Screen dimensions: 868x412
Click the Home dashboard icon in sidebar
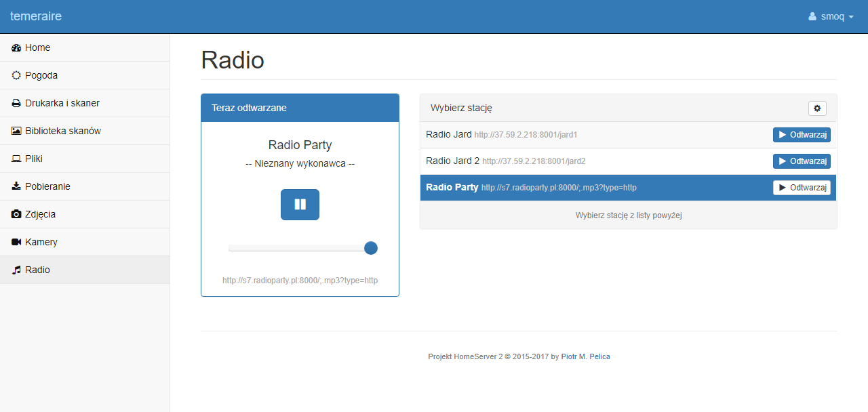click(x=16, y=48)
